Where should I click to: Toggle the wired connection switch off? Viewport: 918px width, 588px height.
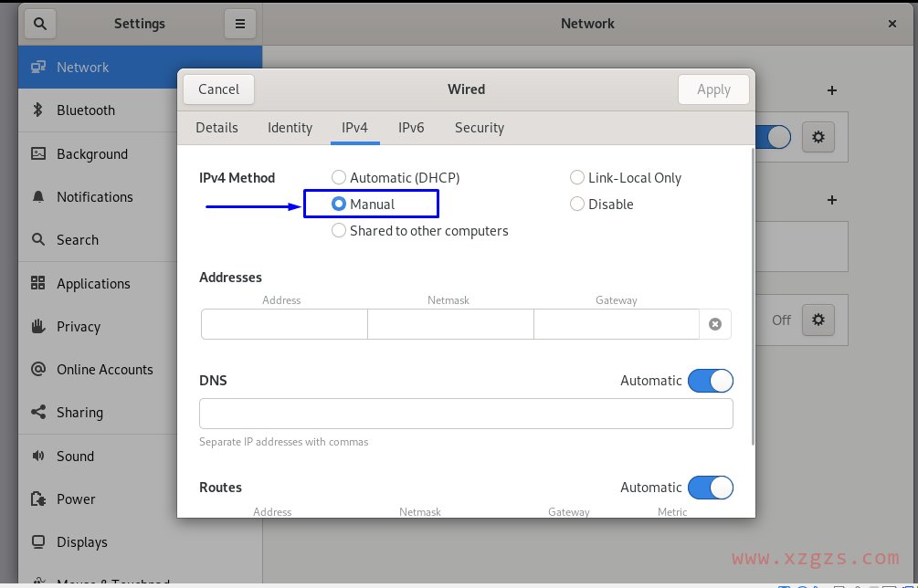pyautogui.click(x=775, y=137)
